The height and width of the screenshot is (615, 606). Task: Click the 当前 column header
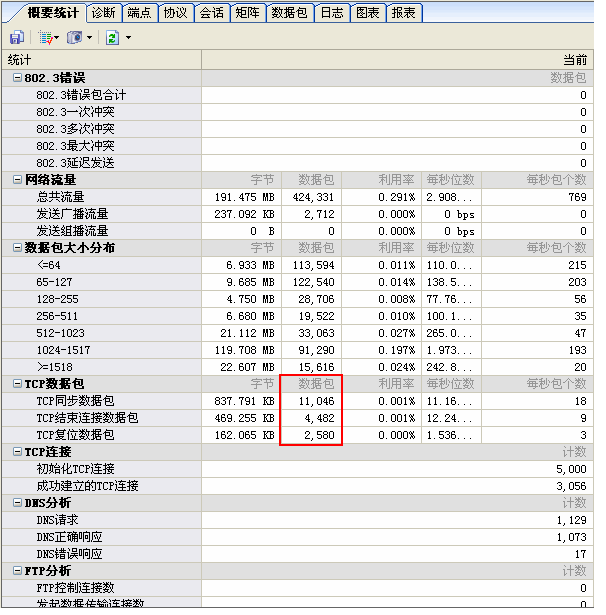click(x=397, y=60)
